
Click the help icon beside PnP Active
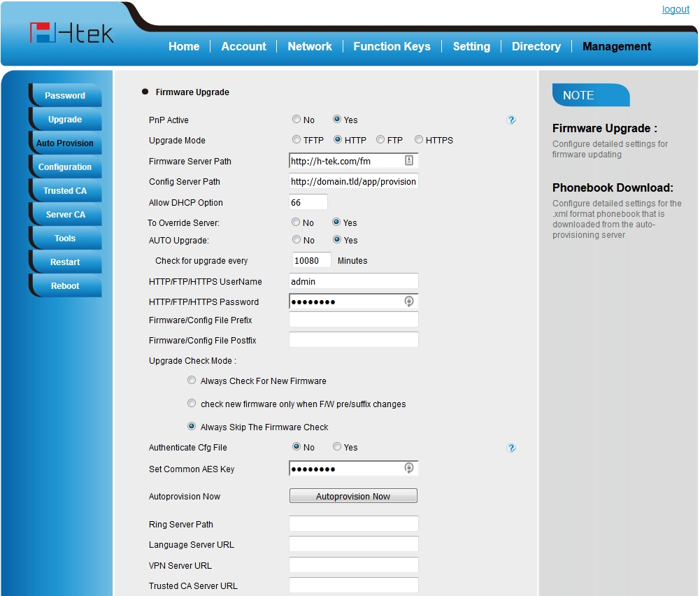coord(511,120)
